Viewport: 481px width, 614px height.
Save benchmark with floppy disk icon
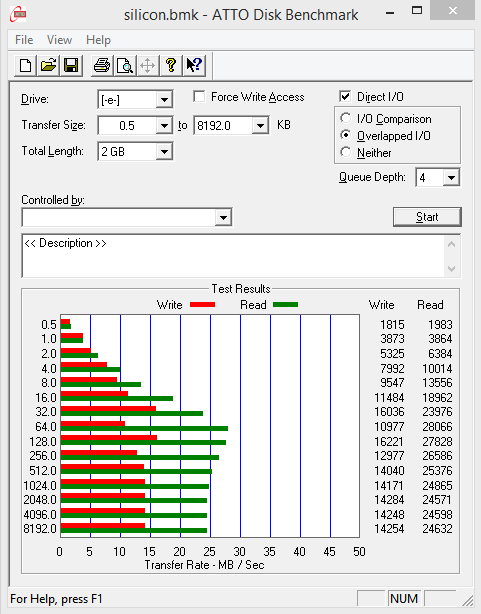71,65
